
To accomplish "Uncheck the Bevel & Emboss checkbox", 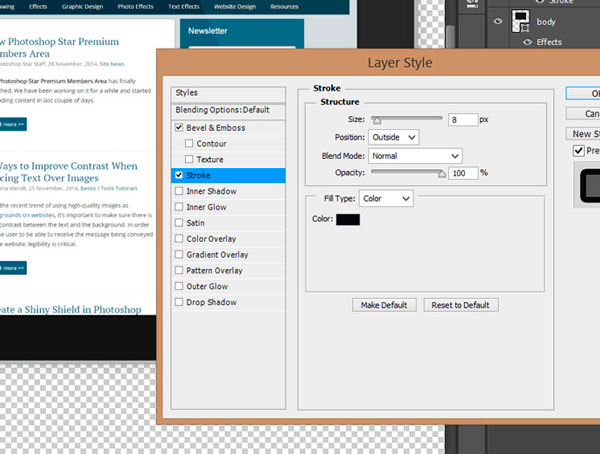I will (179, 127).
